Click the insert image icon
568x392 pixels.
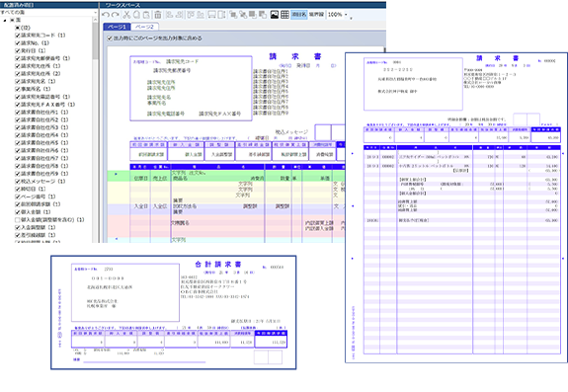pyautogui.click(x=275, y=15)
